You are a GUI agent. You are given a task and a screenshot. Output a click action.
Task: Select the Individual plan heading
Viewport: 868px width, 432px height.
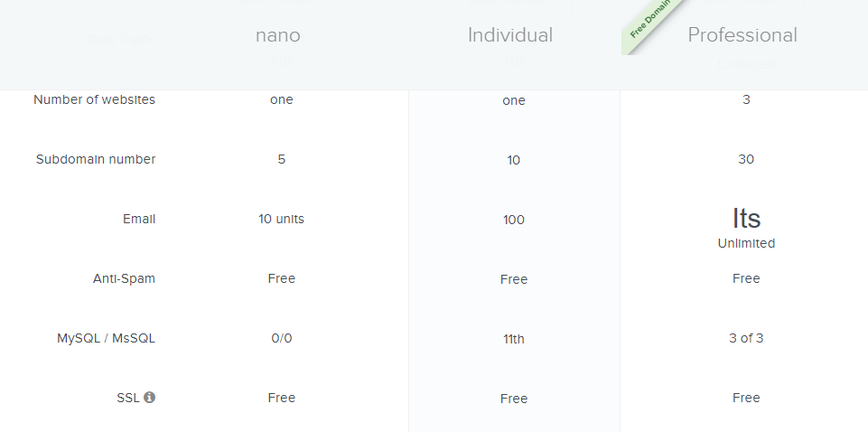click(509, 35)
